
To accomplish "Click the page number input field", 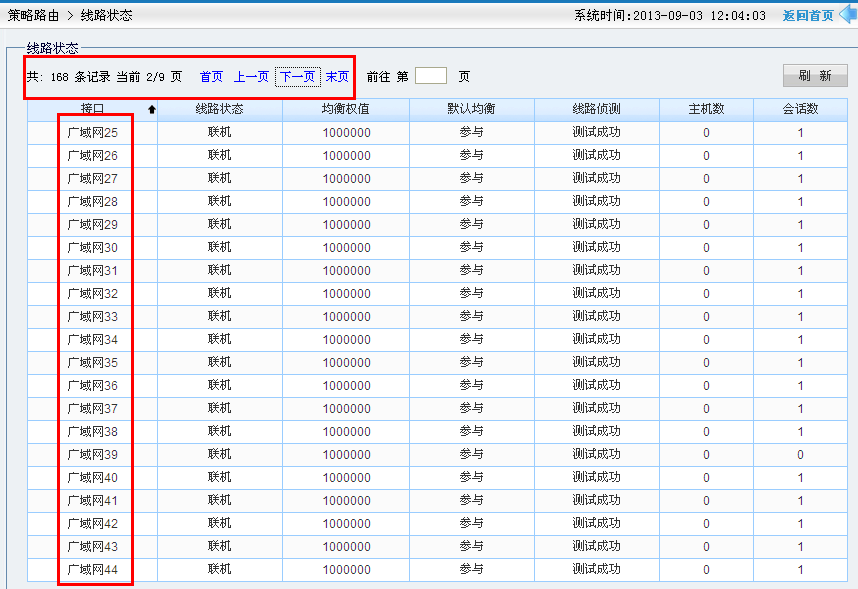I will point(430,76).
